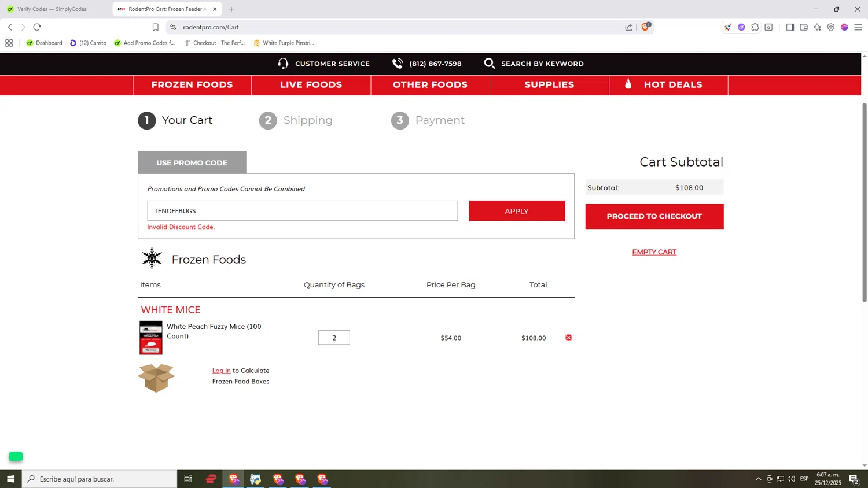Open Leo AI assistant icon
The width and height of the screenshot is (868, 488).
[x=817, y=27]
